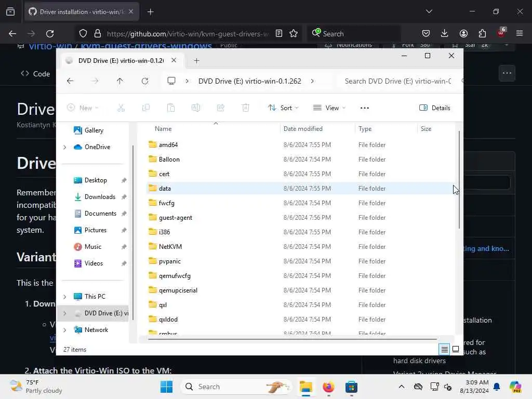Open Firefox downloads panel
532x399 pixels.
pyautogui.click(x=445, y=34)
